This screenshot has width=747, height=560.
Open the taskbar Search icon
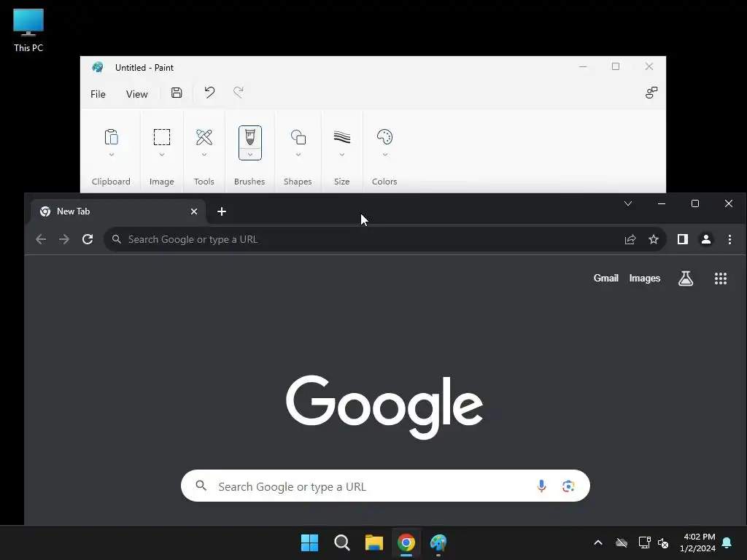pyautogui.click(x=342, y=542)
